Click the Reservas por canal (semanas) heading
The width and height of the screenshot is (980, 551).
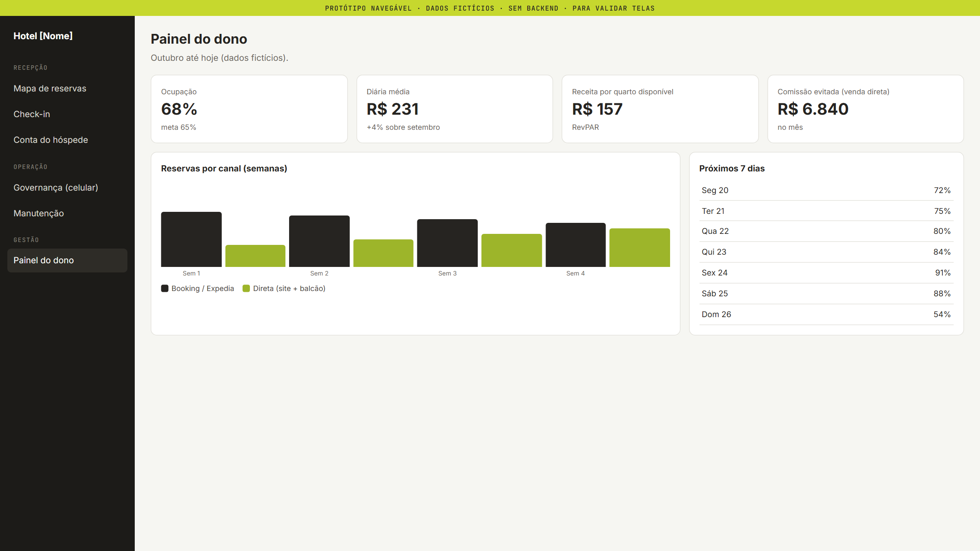224,169
